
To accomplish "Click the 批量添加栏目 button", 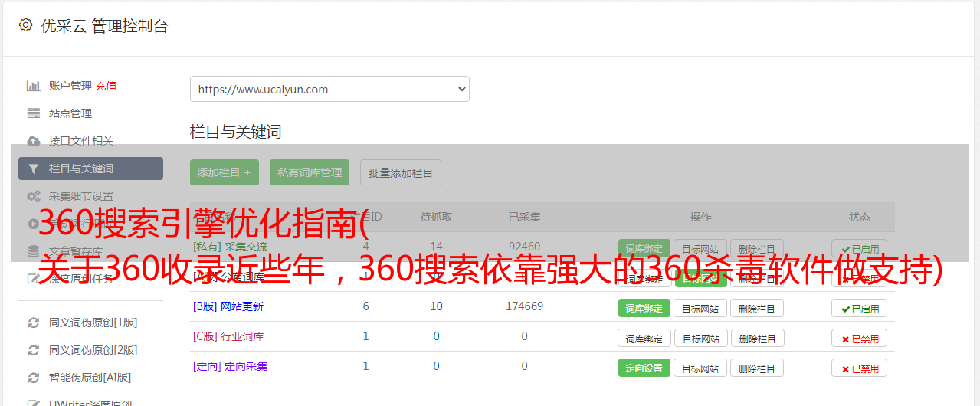I will tap(401, 172).
